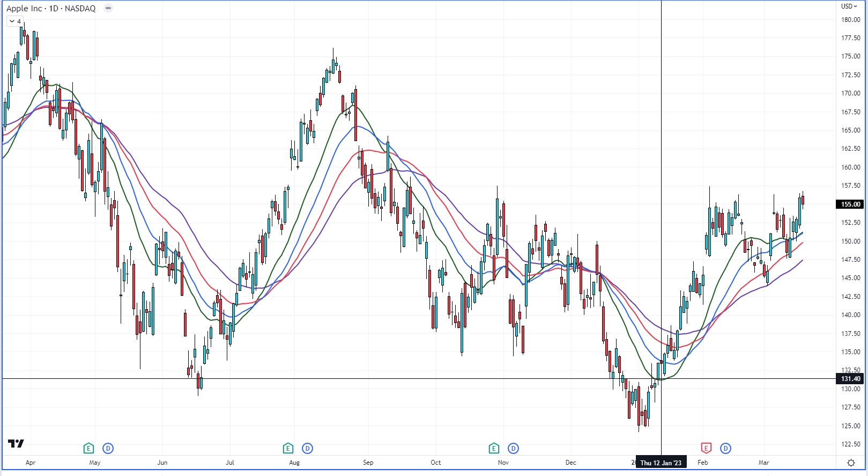Click the Apr label on time axis
The width and height of the screenshot is (868, 476).
click(x=31, y=463)
